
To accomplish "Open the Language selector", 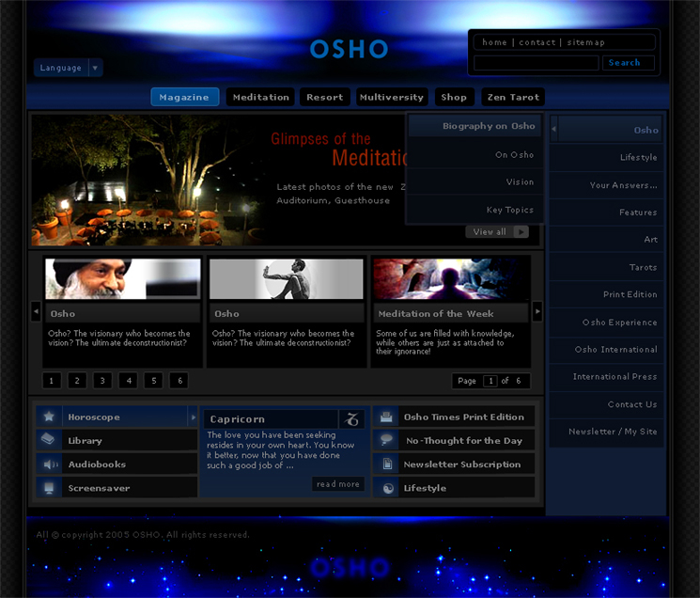I will point(69,68).
